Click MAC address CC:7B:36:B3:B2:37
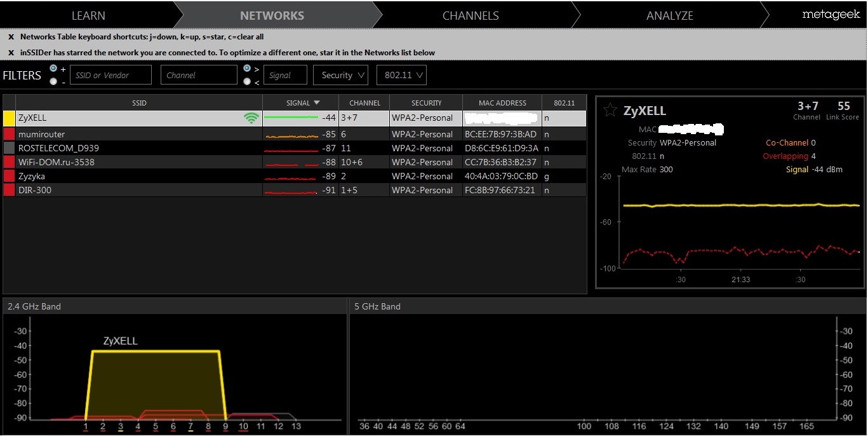This screenshot has width=868, height=436. (x=501, y=162)
